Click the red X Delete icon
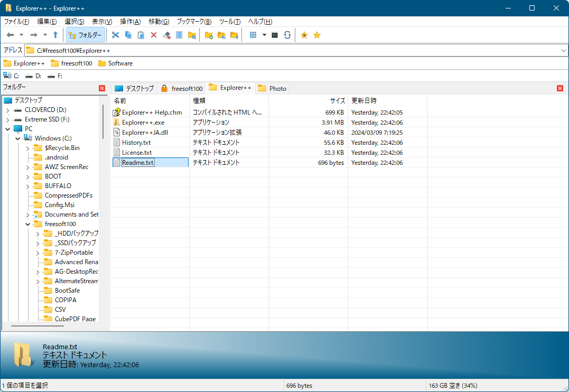This screenshot has height=392, width=569. click(x=154, y=35)
